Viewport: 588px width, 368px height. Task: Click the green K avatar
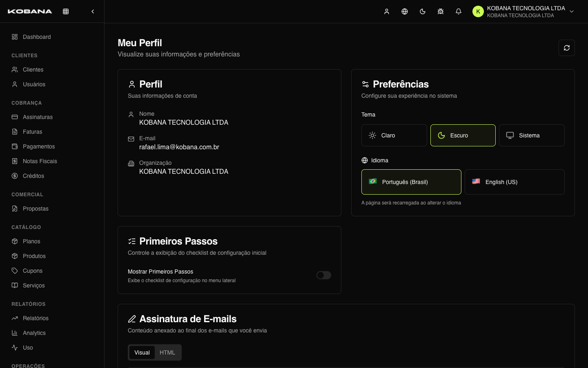tap(478, 11)
